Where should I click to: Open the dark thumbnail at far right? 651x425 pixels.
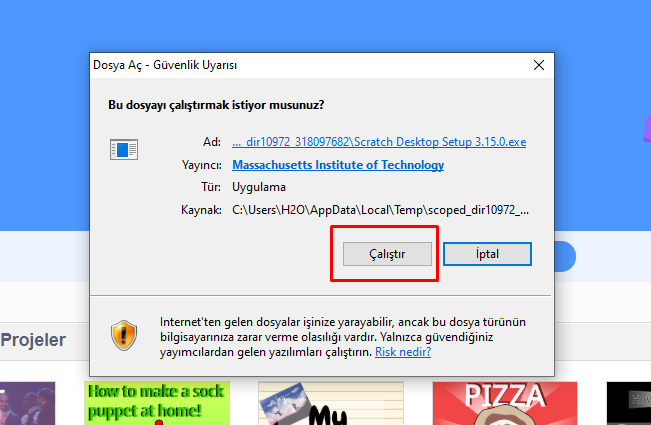coord(628,403)
